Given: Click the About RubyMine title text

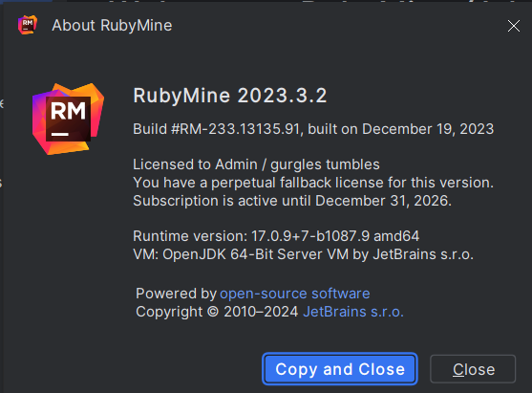Looking at the screenshot, I should (x=112, y=26).
